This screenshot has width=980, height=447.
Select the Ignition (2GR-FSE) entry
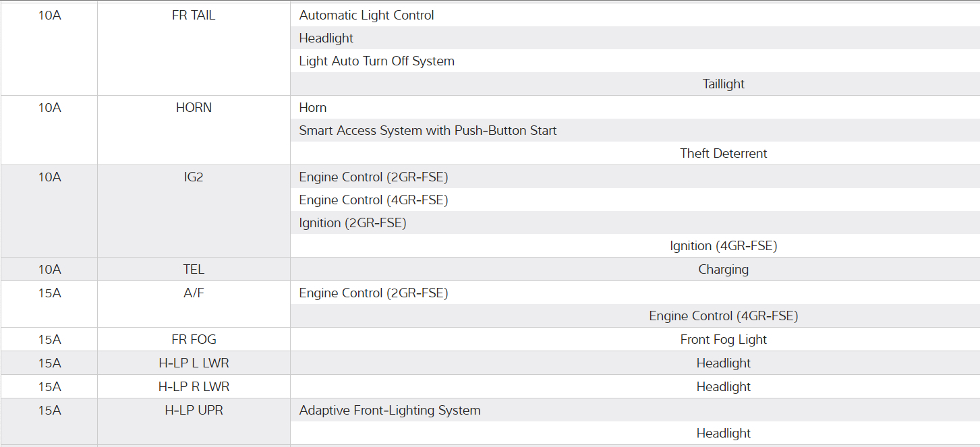coord(352,222)
